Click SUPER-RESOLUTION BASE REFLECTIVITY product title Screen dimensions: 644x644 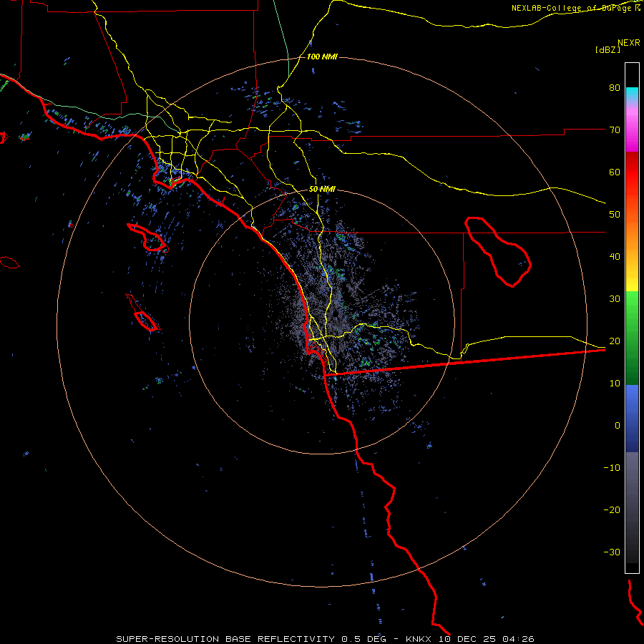click(225, 639)
